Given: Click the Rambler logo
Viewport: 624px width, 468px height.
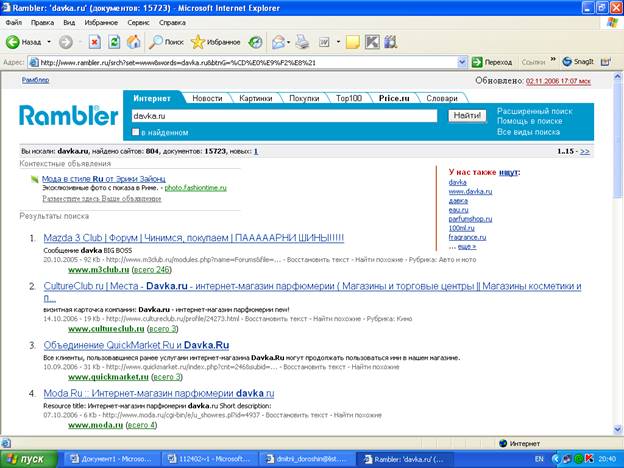Looking at the screenshot, I should (x=68, y=115).
